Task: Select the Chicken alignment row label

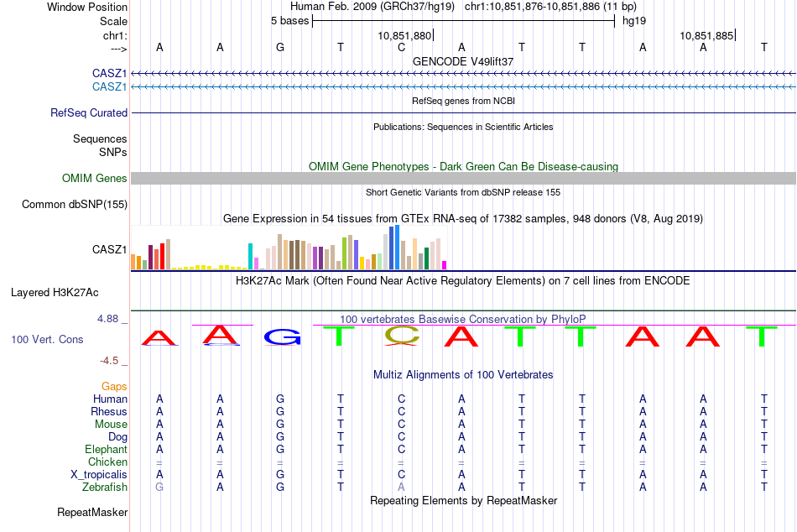Action: 107,462
